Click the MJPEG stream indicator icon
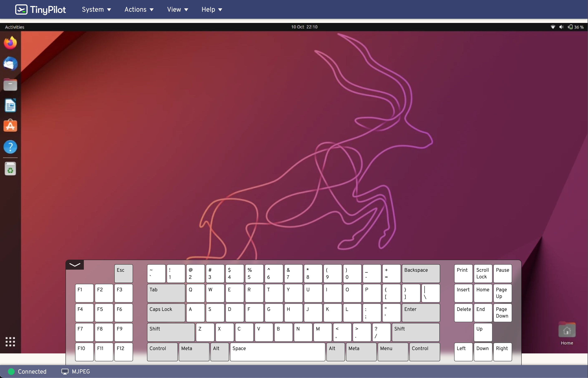This screenshot has width=588, height=378. 64,371
